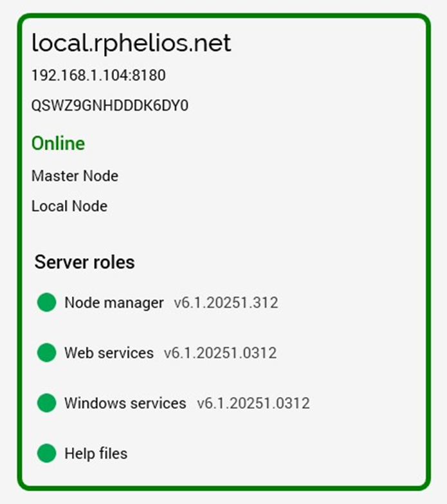Click the Server roles heading
The height and width of the screenshot is (504, 447).
tap(84, 262)
